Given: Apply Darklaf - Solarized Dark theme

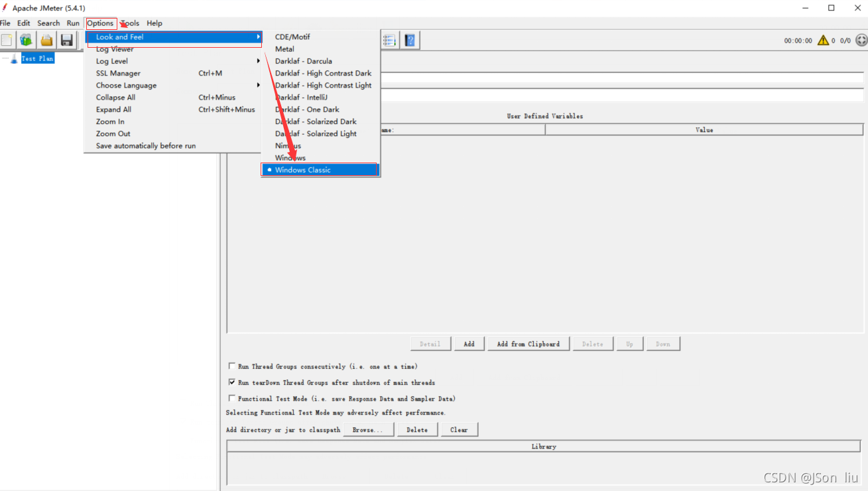Looking at the screenshot, I should tap(321, 121).
